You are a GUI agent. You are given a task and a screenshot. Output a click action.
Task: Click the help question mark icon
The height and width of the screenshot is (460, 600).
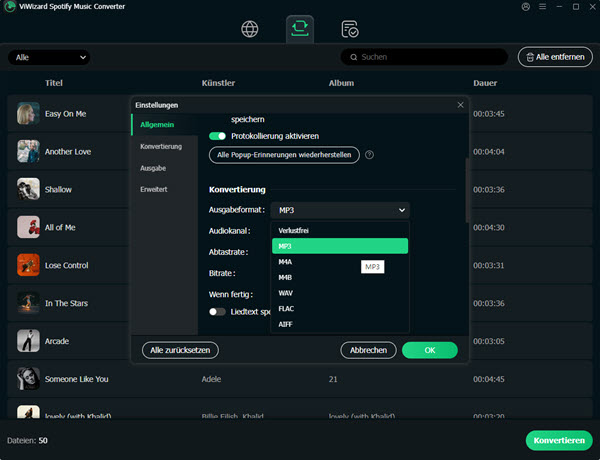pyautogui.click(x=369, y=155)
